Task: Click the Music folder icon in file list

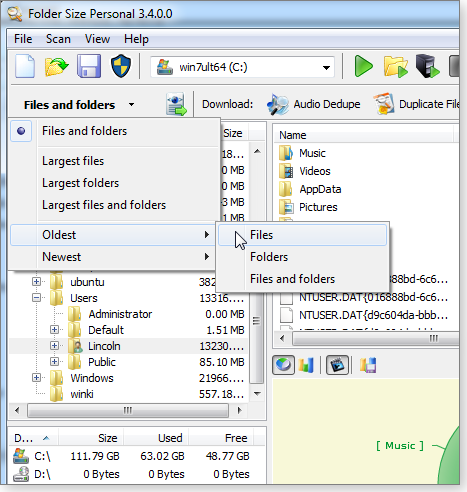Action: (286, 153)
